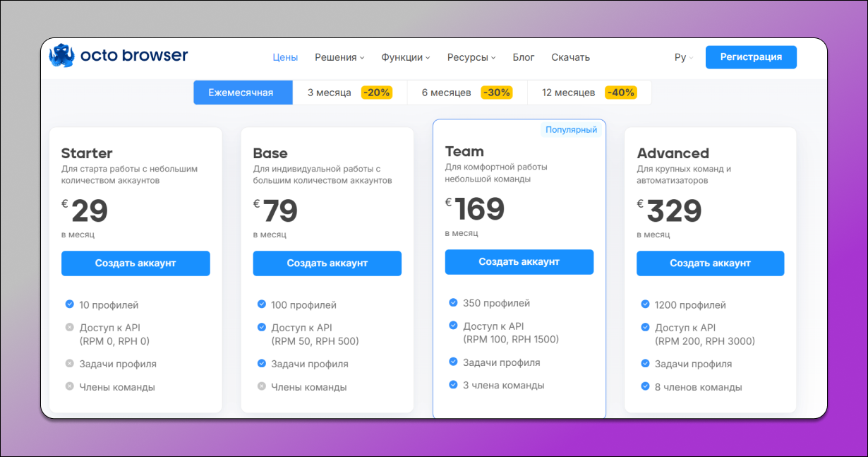Click the Starter plan title
This screenshot has width=868, height=457.
pyautogui.click(x=87, y=153)
